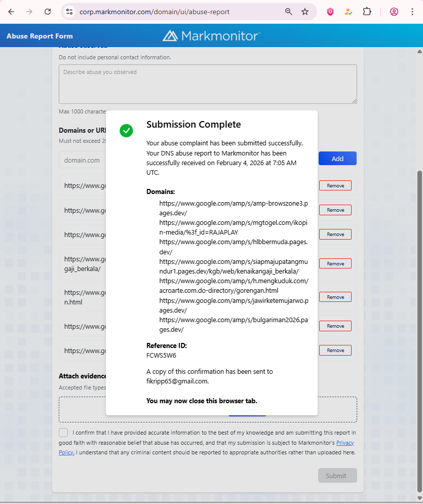Screen dimensions: 423x504
Task: Click the green success checkmark icon
Action: [126, 131]
